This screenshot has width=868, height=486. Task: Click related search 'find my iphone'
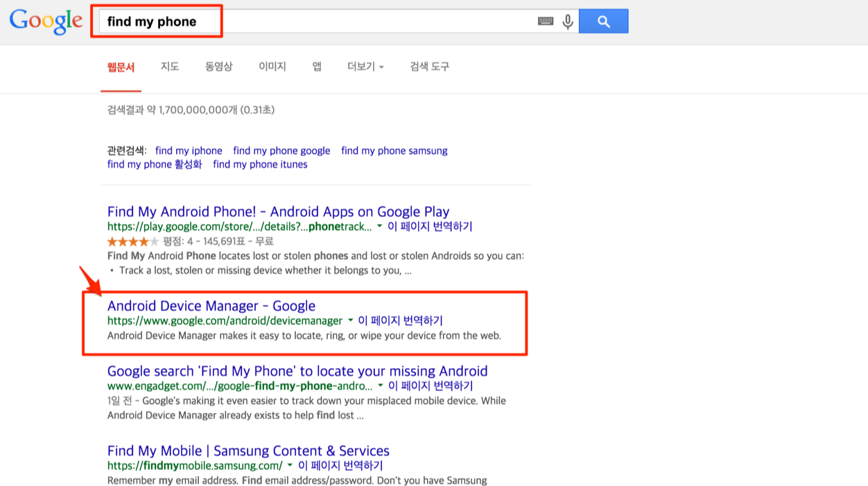[x=189, y=150]
